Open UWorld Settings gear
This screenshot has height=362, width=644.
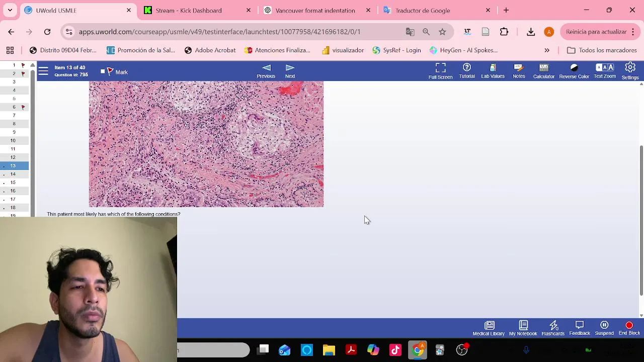(x=630, y=71)
